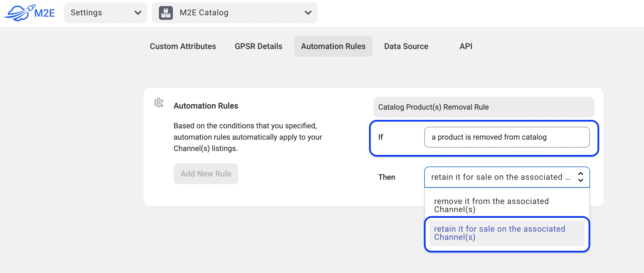Click the gear icon beside Automation Rules
The image size is (644, 273).
(159, 103)
